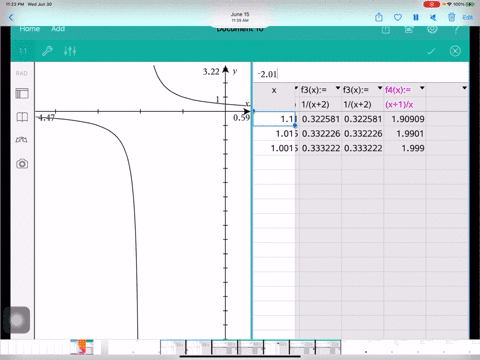Open the help question mark icon
This screenshot has width=480, height=360.
456,30
